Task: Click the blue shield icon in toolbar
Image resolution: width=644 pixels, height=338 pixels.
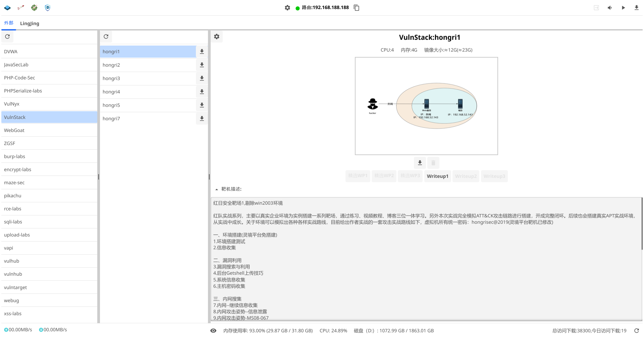Action: click(48, 8)
